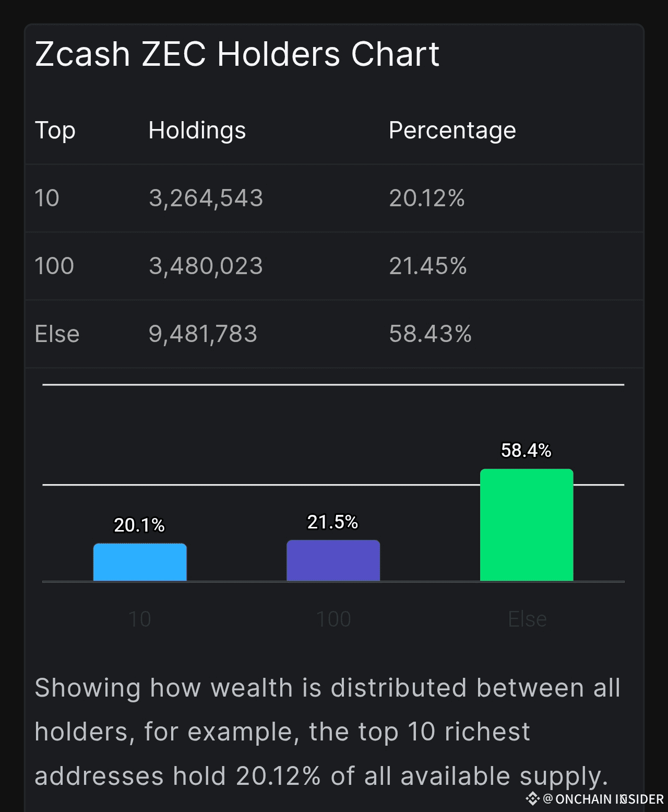Click the 9,481,783 holdings cell
The width and height of the screenshot is (668, 812).
click(203, 334)
